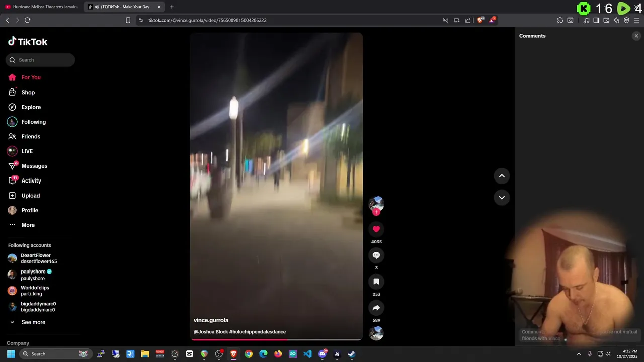
Task: Share this page from address bar
Action: [x=468, y=20]
